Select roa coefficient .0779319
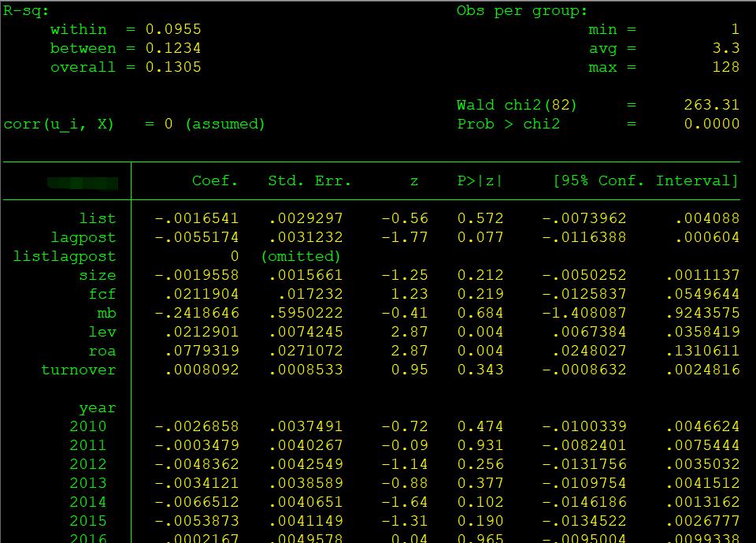 pos(202,351)
